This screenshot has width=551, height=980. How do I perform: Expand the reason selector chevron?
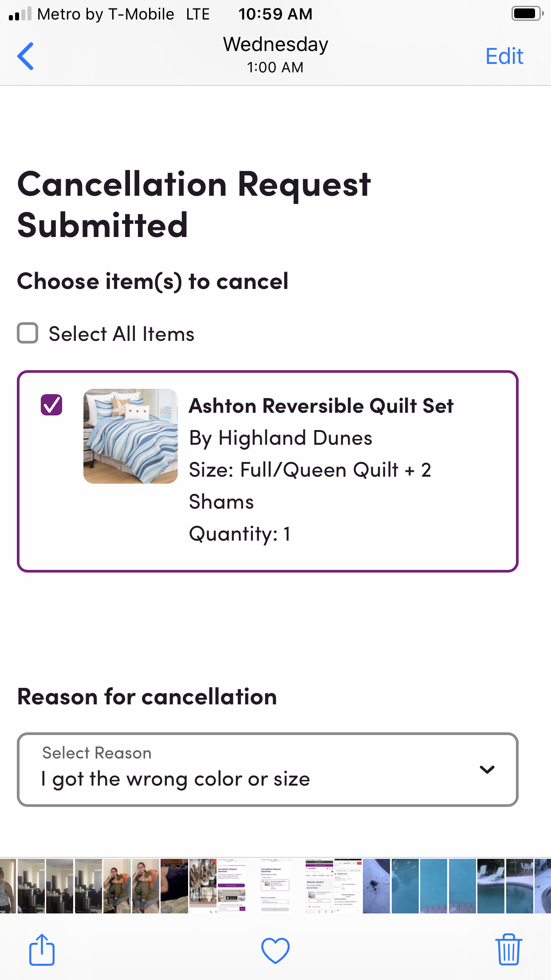click(x=487, y=769)
